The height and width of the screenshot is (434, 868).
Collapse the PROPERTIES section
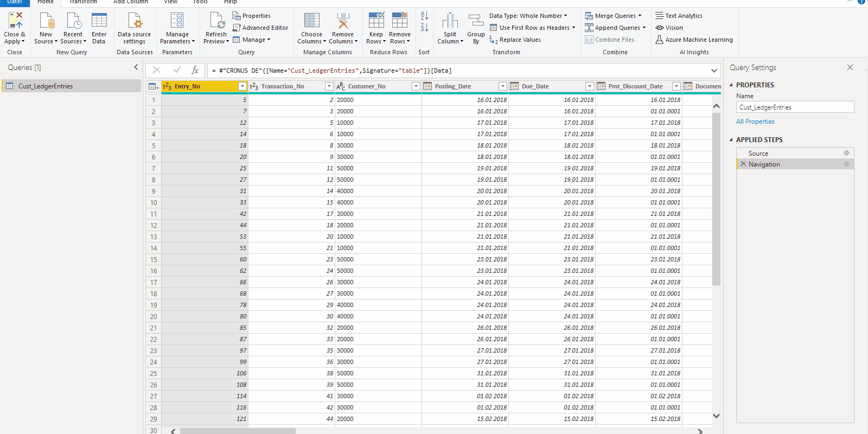tap(731, 85)
